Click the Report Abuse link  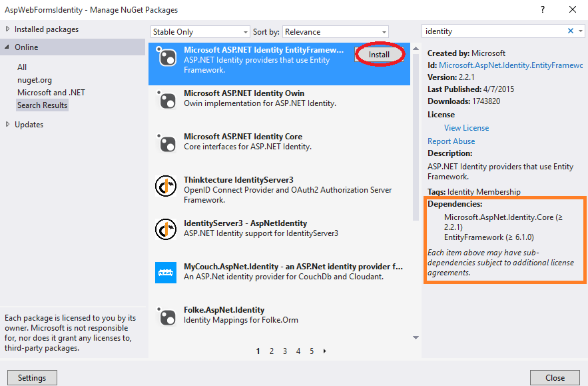coord(451,141)
